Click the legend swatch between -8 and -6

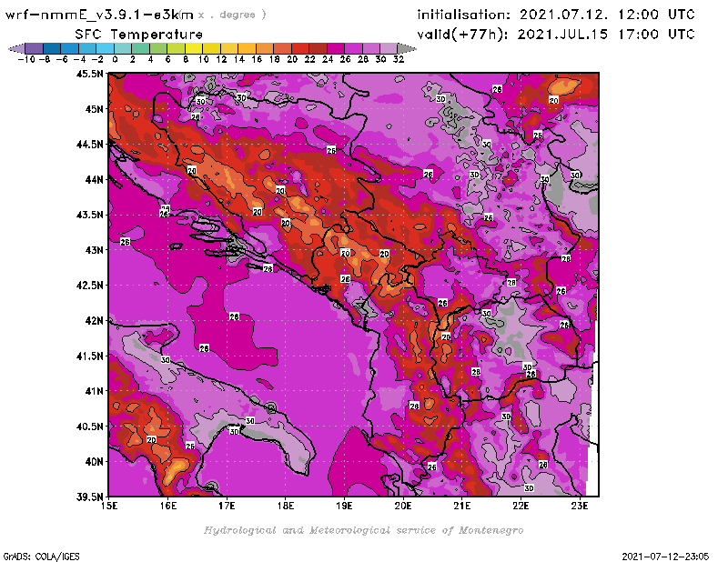tap(52, 48)
